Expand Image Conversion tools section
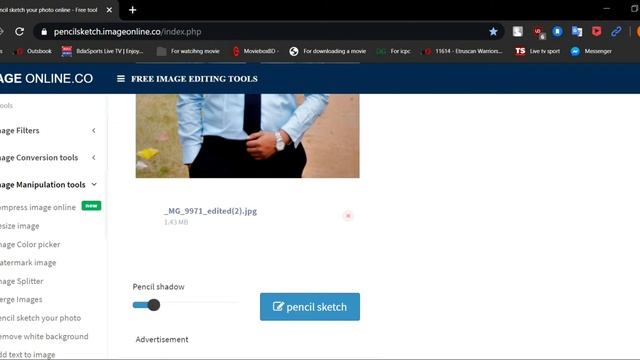Screen dimensions: 640x360 click(48, 158)
